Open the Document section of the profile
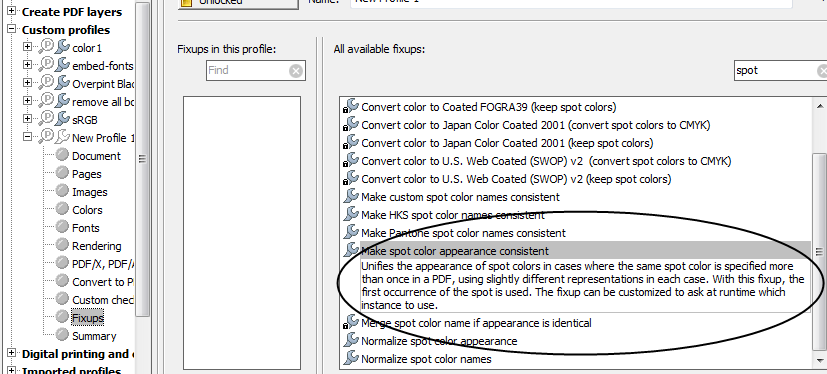 click(x=96, y=156)
